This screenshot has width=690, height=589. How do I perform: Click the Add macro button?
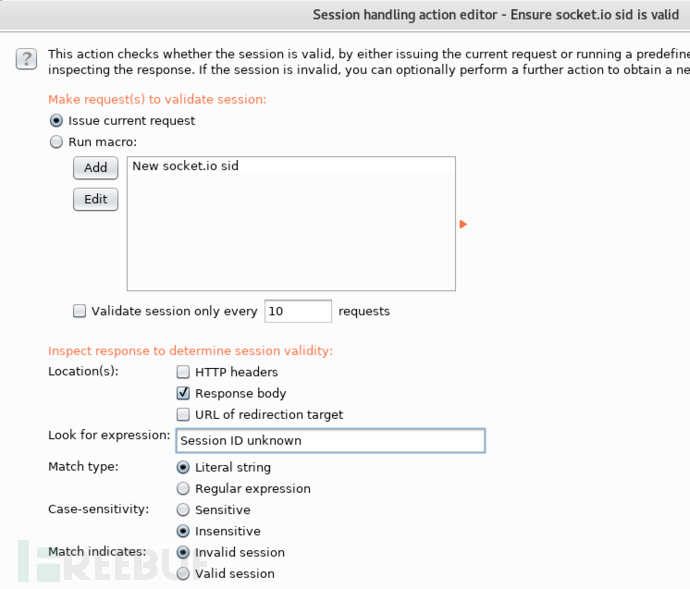(x=95, y=168)
